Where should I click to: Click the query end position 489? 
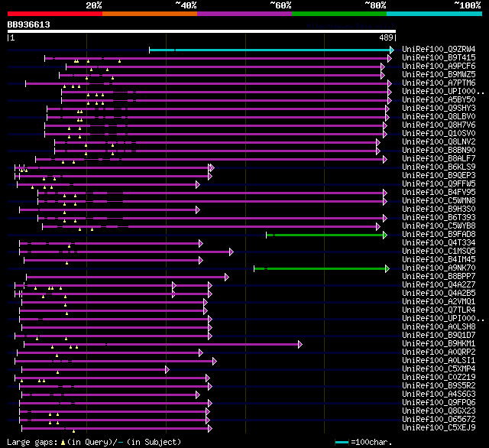click(386, 37)
